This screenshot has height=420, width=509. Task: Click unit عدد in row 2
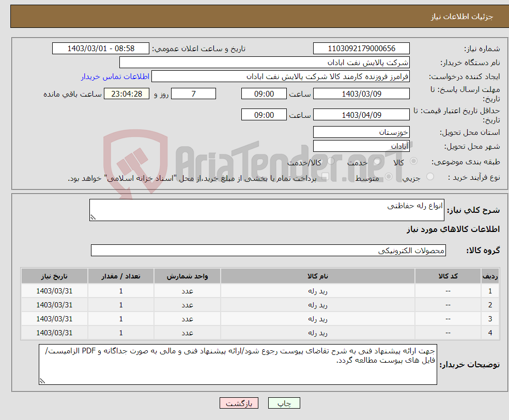click(187, 305)
